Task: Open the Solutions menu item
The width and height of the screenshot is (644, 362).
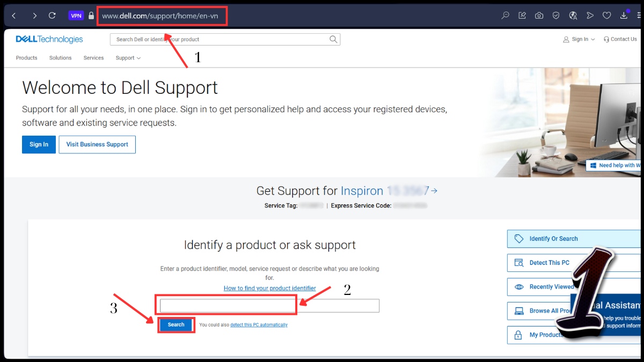Action: click(x=60, y=58)
